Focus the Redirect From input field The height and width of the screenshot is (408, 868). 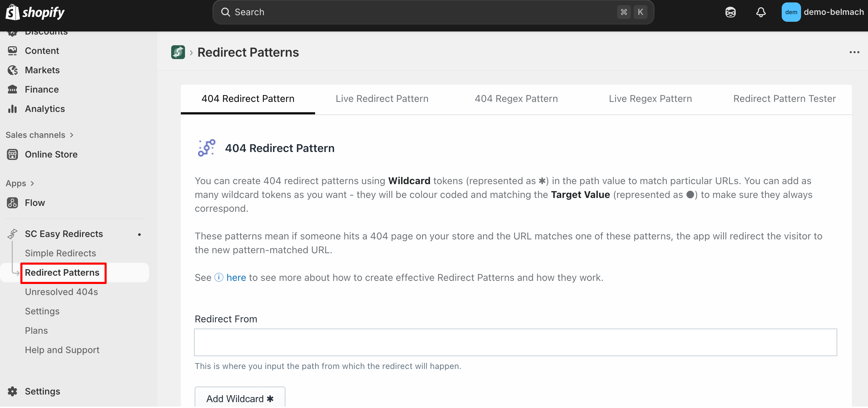(x=515, y=342)
